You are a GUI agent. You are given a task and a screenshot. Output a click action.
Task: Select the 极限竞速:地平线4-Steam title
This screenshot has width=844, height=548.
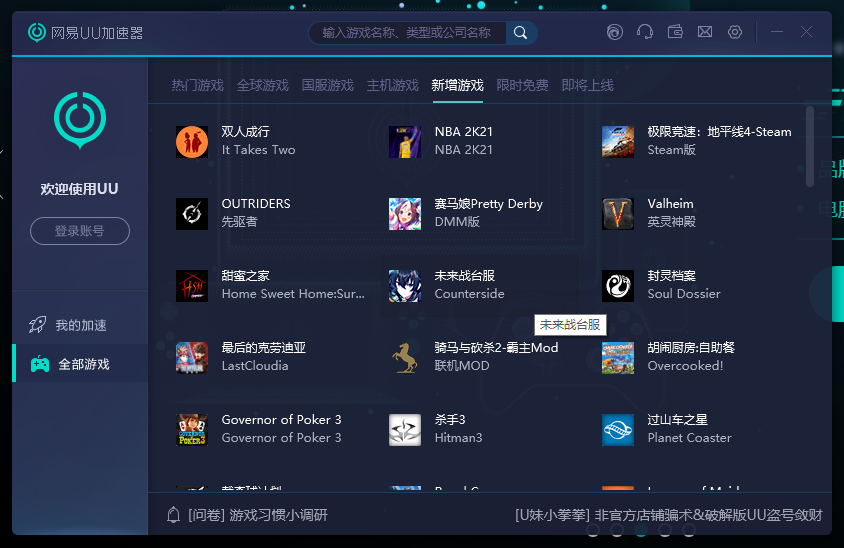719,131
